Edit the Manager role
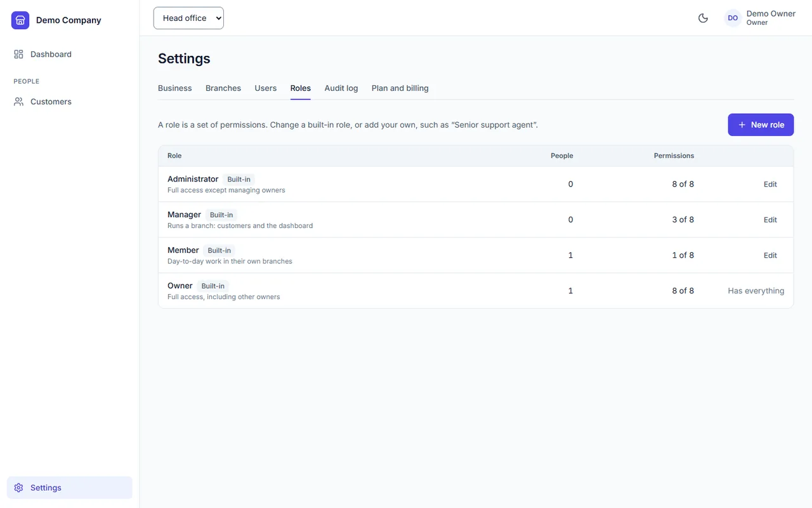Image resolution: width=812 pixels, height=508 pixels. pos(770,220)
